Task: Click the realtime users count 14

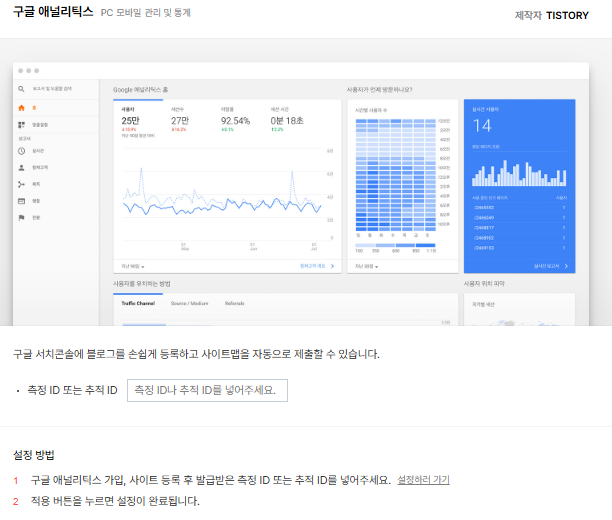Action: pos(482,126)
